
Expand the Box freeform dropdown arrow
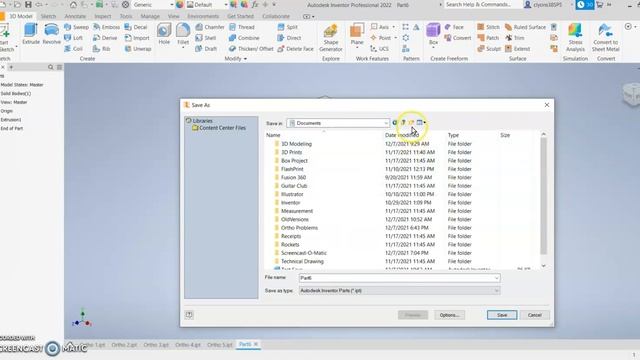[x=433, y=48]
